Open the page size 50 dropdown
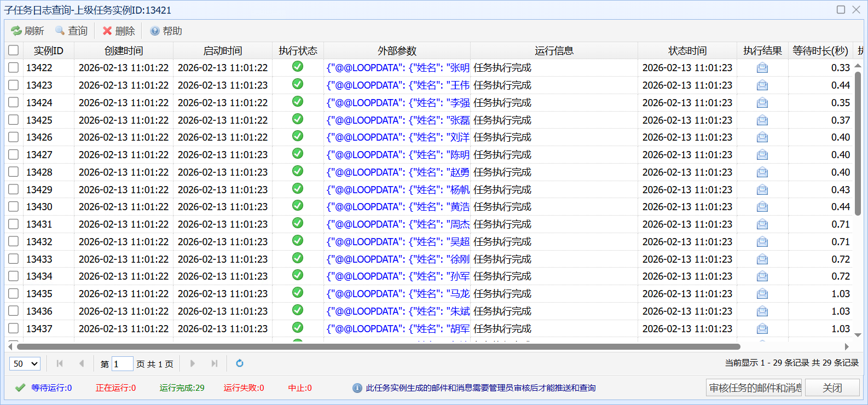 25,364
